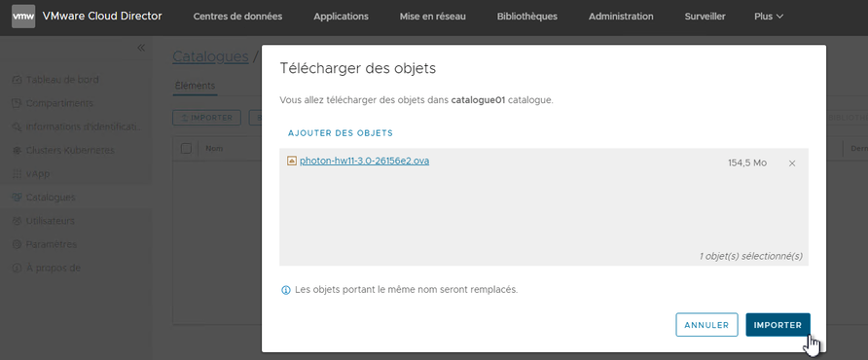Click the vApp sidebar icon
The image size is (868, 360).
(x=17, y=174)
